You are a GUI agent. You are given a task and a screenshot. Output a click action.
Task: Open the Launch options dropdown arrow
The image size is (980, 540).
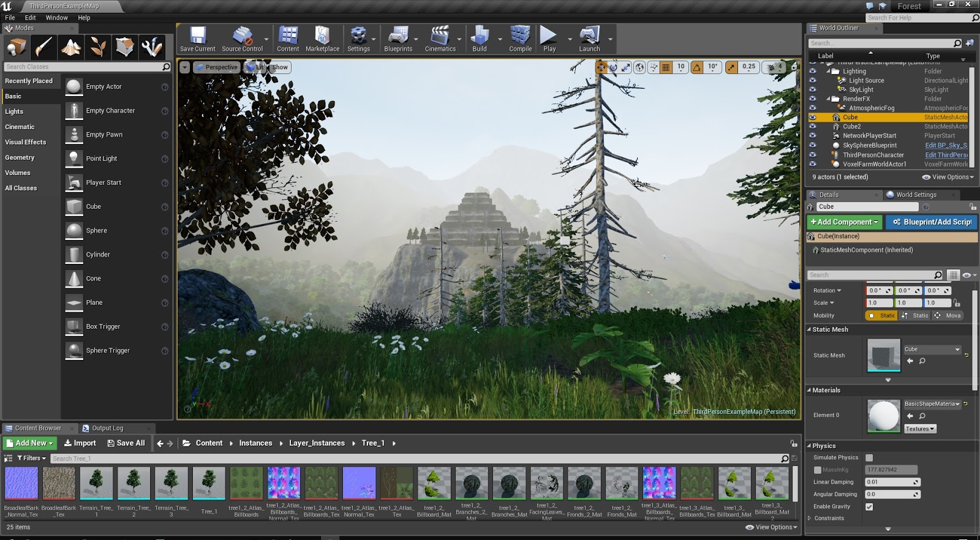click(610, 39)
